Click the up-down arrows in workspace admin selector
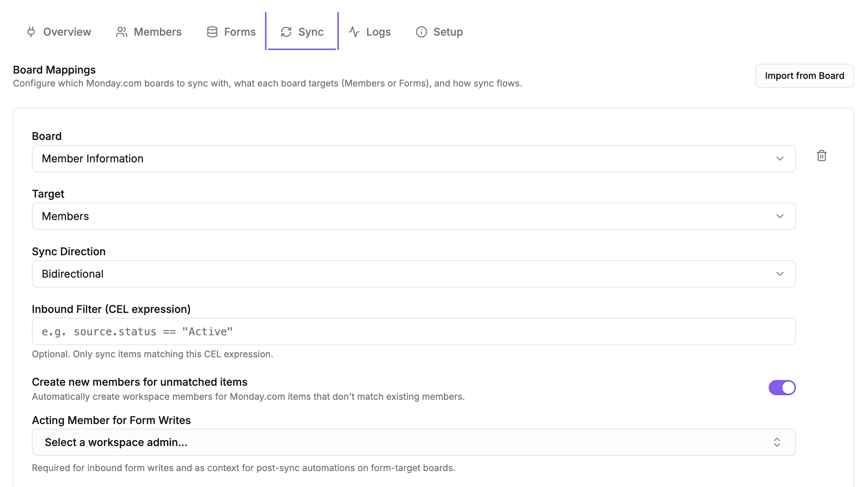This screenshot has height=487, width=868. pos(777,442)
